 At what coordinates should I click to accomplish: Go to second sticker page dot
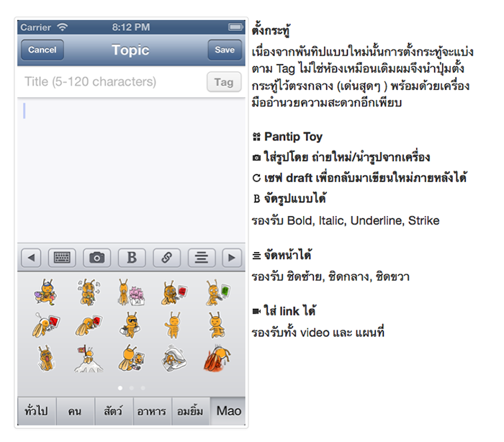coord(132,388)
